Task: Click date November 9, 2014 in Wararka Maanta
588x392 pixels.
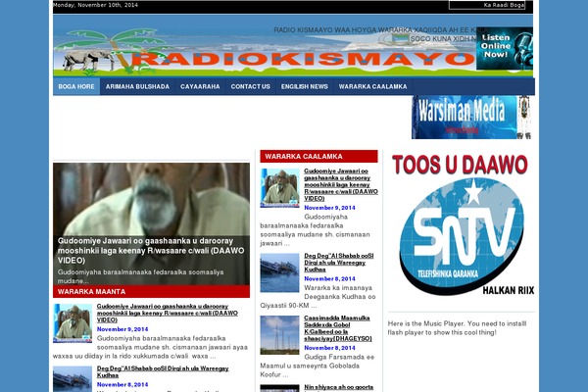Action: click(x=122, y=329)
